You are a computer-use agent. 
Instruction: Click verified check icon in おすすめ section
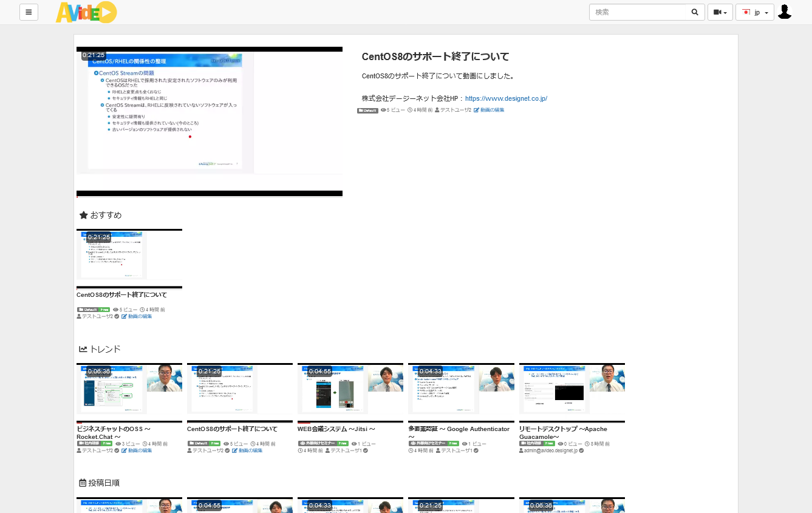click(117, 316)
